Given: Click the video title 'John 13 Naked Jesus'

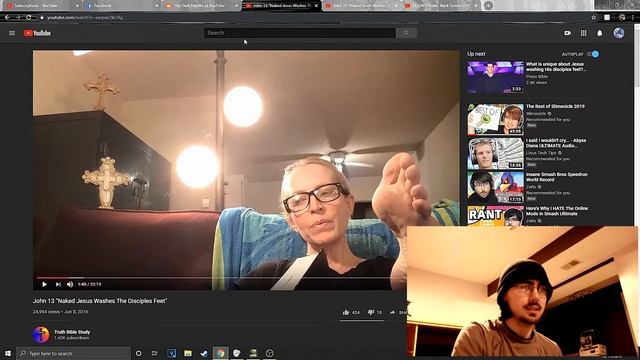Looking at the screenshot, I should click(100, 301).
